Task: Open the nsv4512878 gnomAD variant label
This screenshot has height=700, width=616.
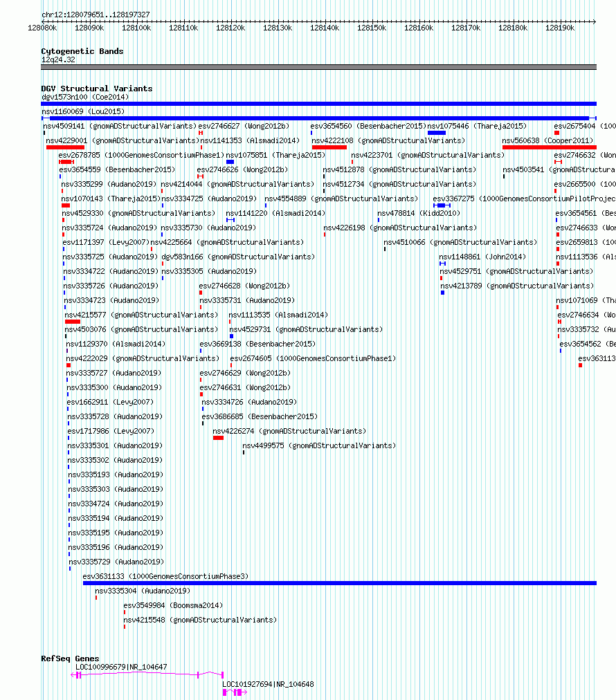Action: coord(399,169)
